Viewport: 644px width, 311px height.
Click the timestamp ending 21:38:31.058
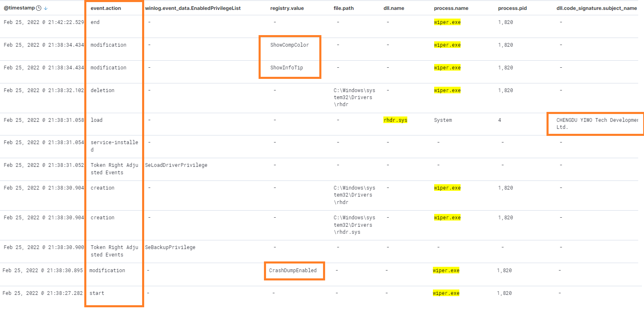[44, 120]
